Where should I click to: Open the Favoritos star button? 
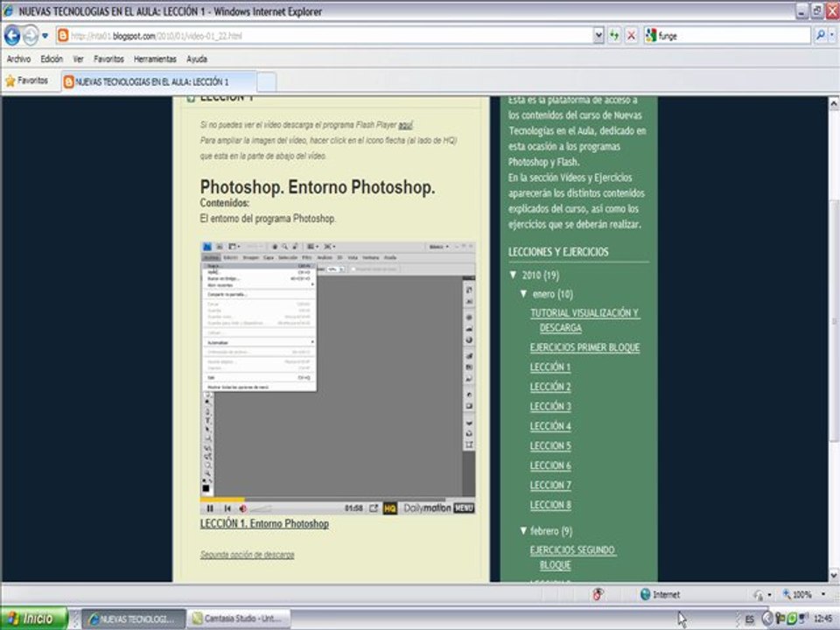(x=27, y=80)
